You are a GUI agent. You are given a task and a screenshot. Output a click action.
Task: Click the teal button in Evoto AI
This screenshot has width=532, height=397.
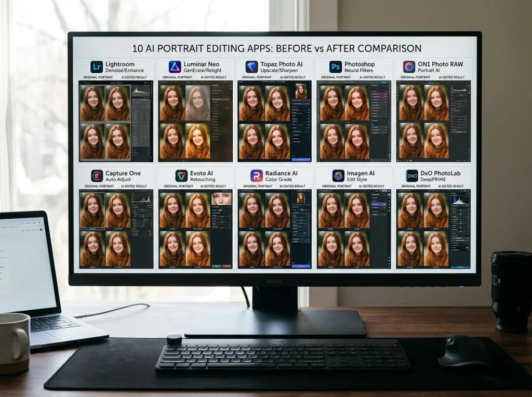point(217,267)
